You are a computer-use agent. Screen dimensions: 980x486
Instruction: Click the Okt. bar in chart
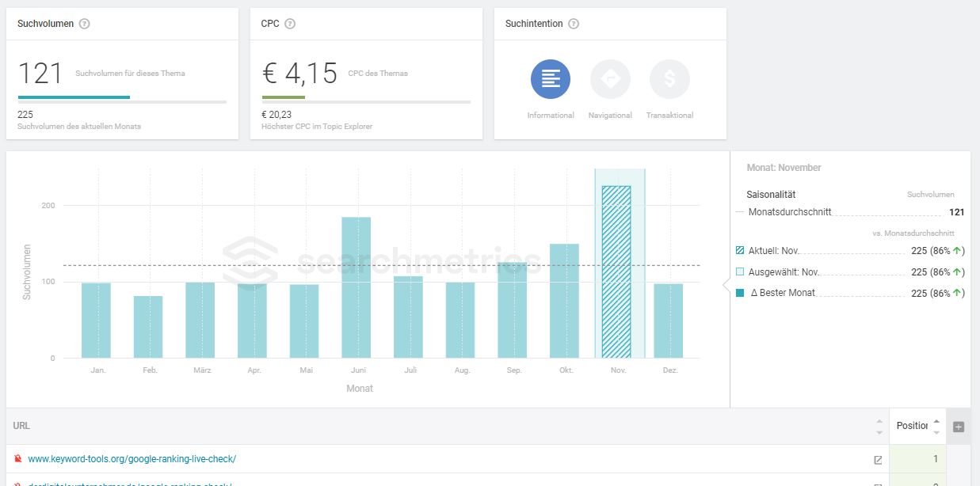click(564, 301)
